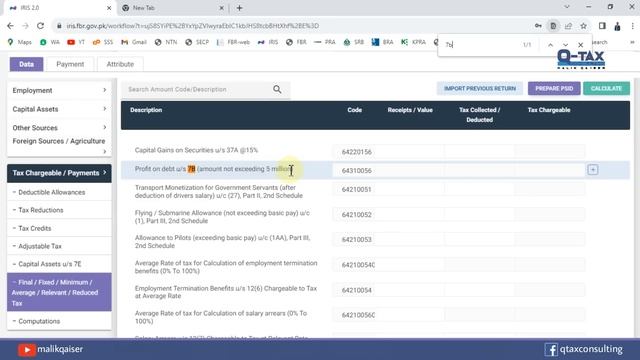
Task: Close the find in page bar
Action: click(x=580, y=45)
